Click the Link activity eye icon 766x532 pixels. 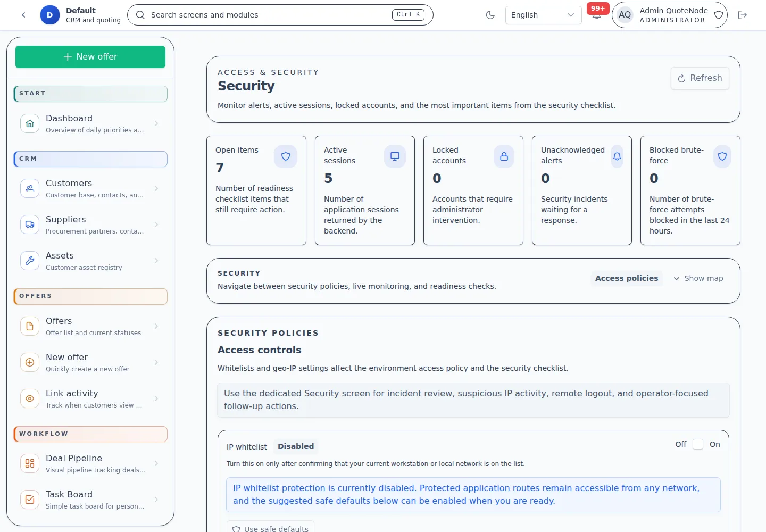click(x=30, y=398)
